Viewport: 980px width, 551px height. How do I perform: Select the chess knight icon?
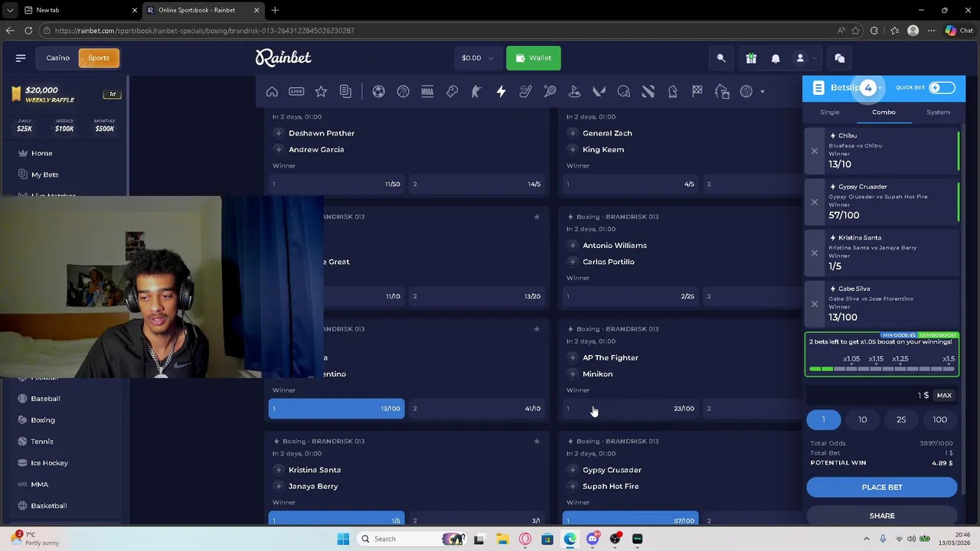coord(672,92)
